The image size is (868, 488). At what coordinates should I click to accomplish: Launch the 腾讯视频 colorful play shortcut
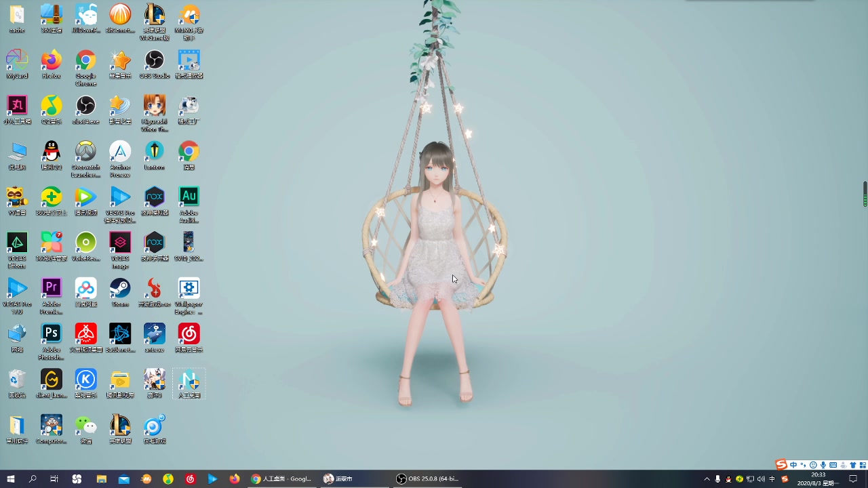pos(85,201)
